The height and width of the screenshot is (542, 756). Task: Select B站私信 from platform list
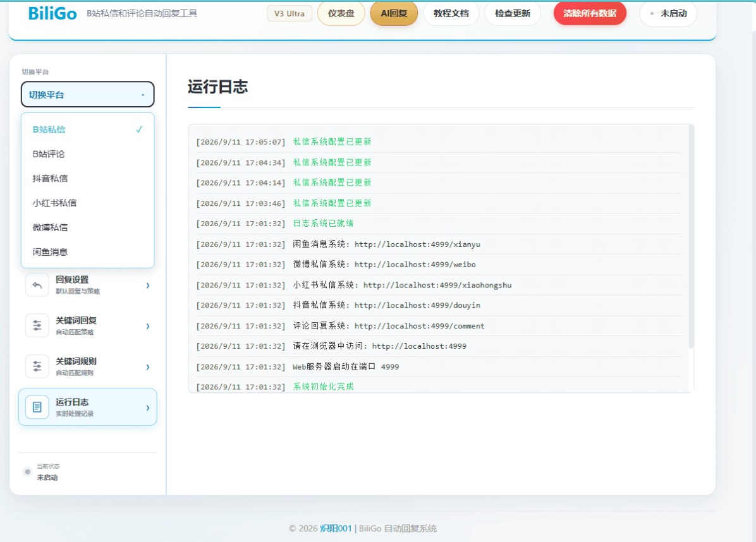click(x=87, y=129)
